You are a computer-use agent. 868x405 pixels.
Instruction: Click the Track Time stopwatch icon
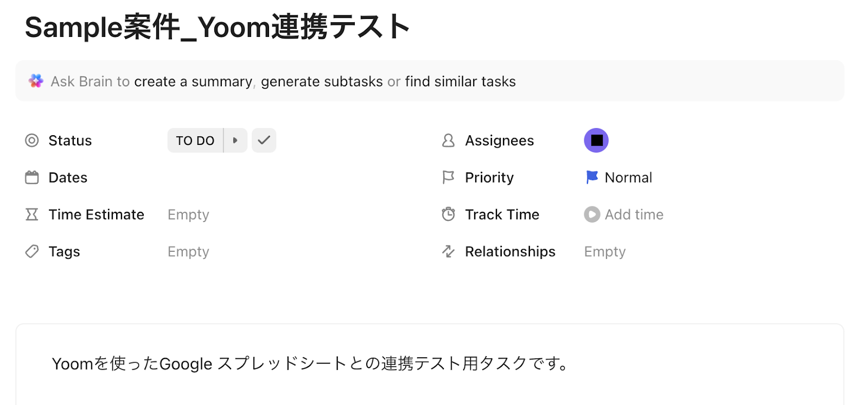448,214
